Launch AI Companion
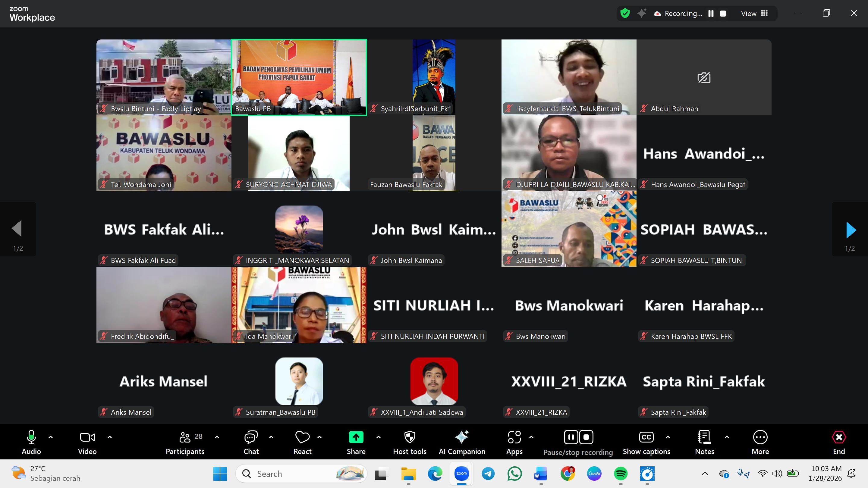This screenshot has height=488, width=868. (462, 437)
